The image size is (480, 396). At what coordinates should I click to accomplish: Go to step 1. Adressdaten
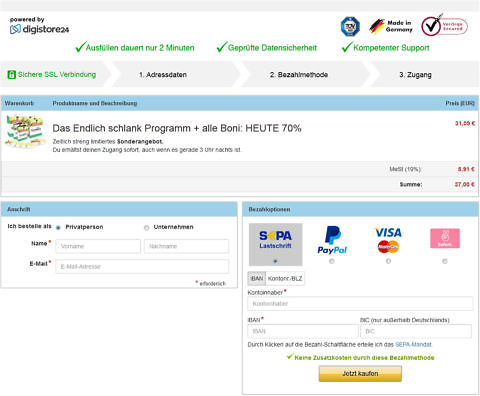coord(163,75)
